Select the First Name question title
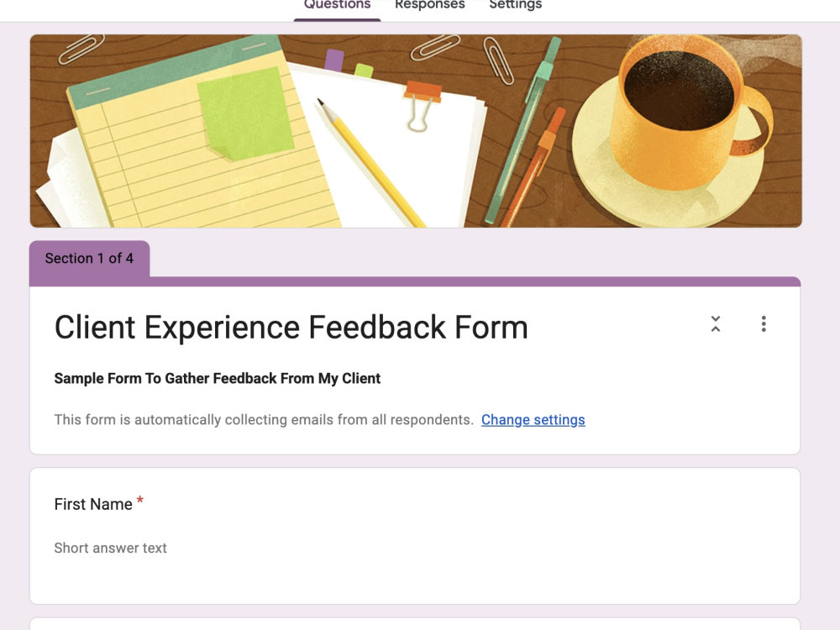The height and width of the screenshot is (630, 840). (x=93, y=504)
